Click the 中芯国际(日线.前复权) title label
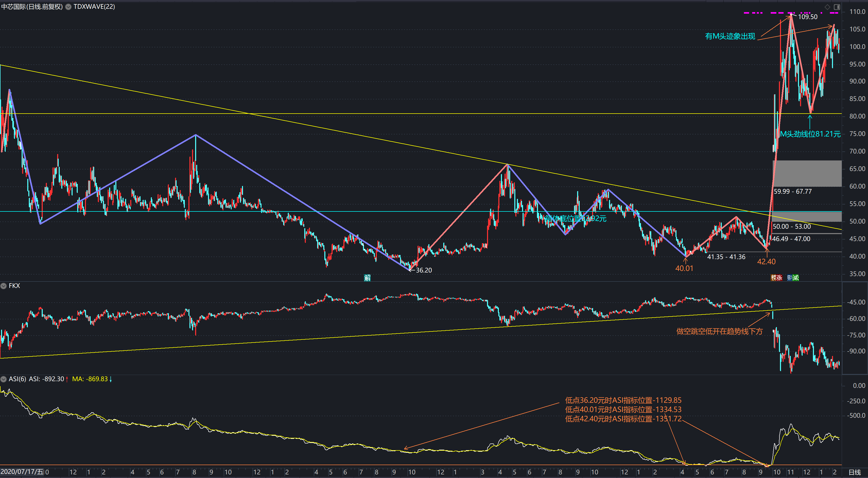Image resolution: width=868 pixels, height=478 pixels. (32, 7)
